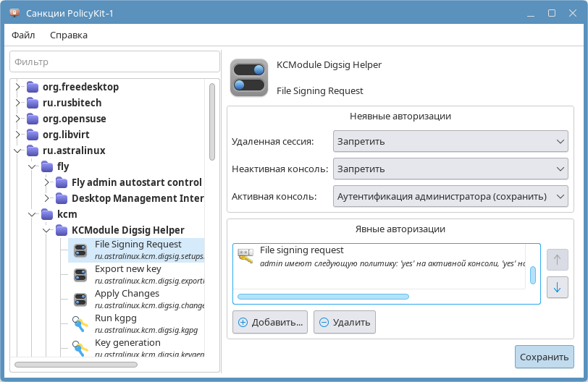Click the Добавить... button
Image resolution: width=588 pixels, height=382 pixels.
[x=270, y=323]
